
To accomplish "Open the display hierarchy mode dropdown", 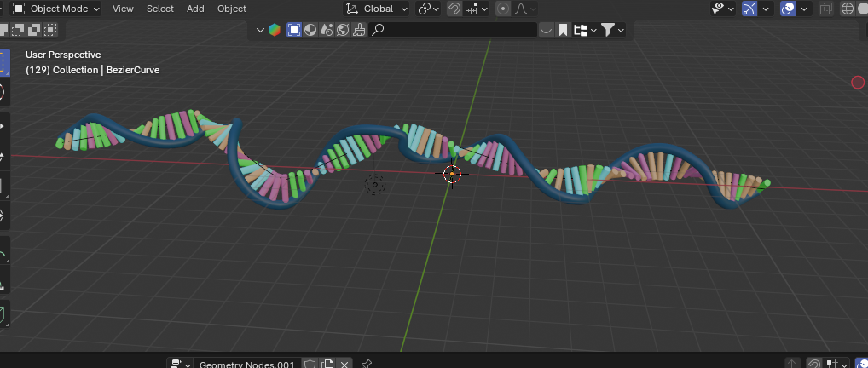I will click(x=584, y=30).
